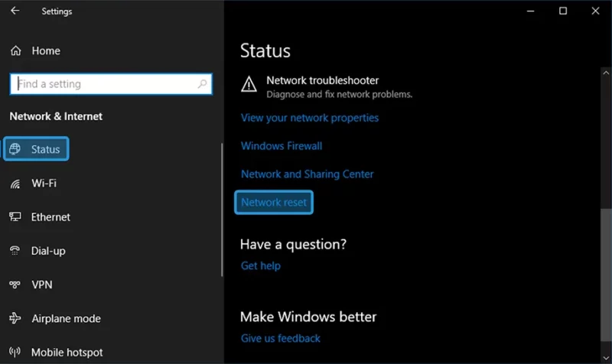Screen dimensions: 612x364
Task: Focus the Find a setting search field
Action: (x=111, y=84)
